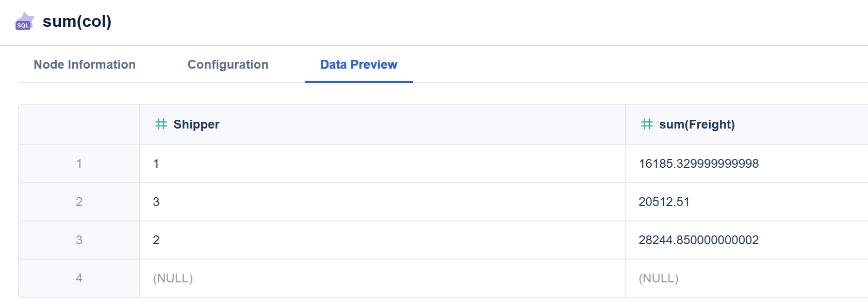Select row number 3

pyautogui.click(x=79, y=240)
